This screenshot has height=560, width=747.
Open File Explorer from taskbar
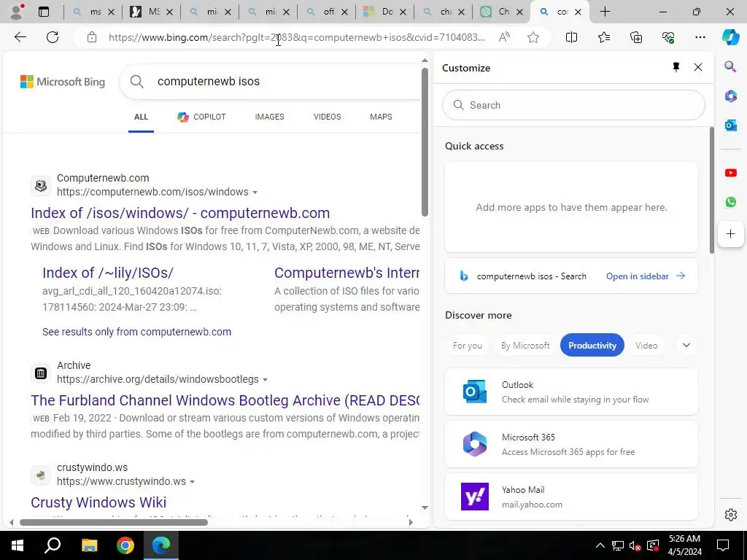tap(89, 545)
